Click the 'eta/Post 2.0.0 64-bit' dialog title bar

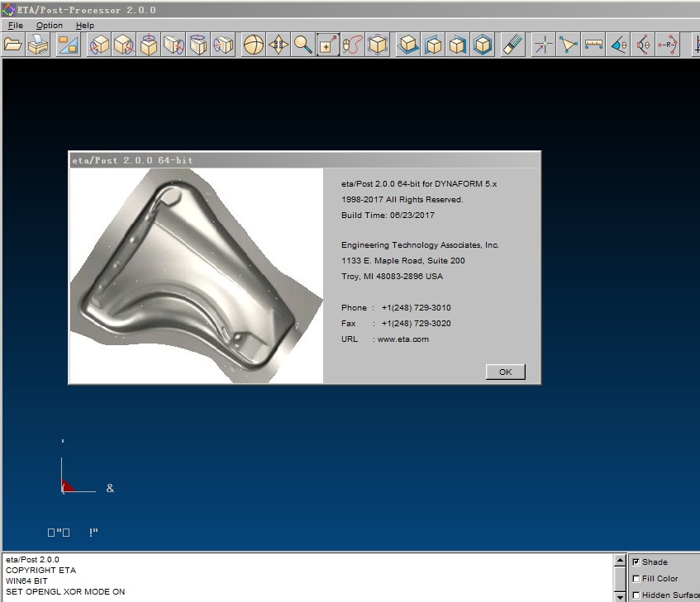(304, 160)
